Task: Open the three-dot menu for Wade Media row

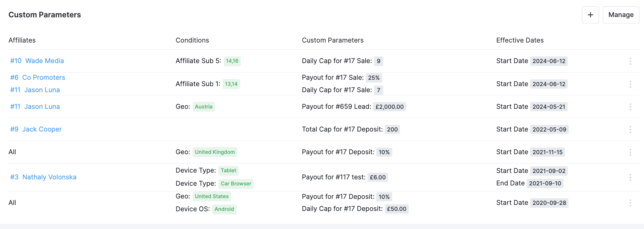Action: [x=630, y=61]
